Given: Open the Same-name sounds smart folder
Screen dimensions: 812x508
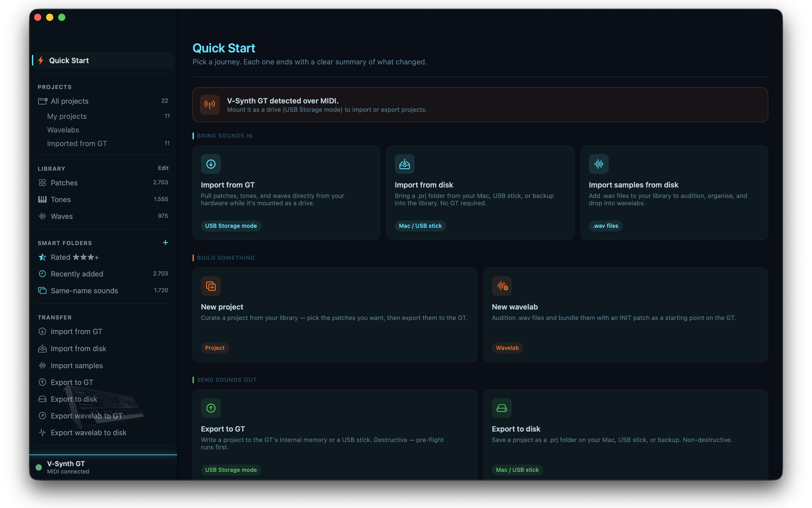Looking at the screenshot, I should 103,291.
